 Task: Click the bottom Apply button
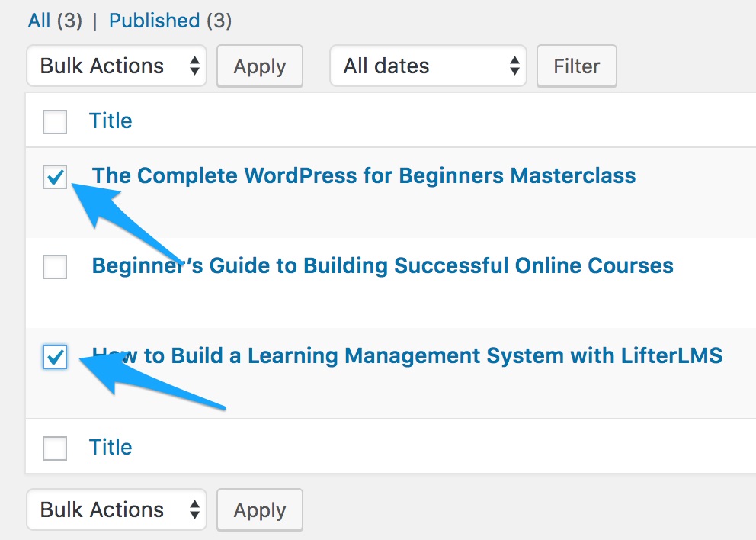[x=260, y=510]
